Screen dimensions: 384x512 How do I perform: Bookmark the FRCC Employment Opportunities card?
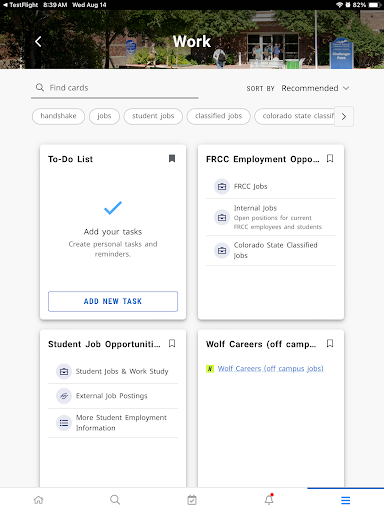(330, 158)
